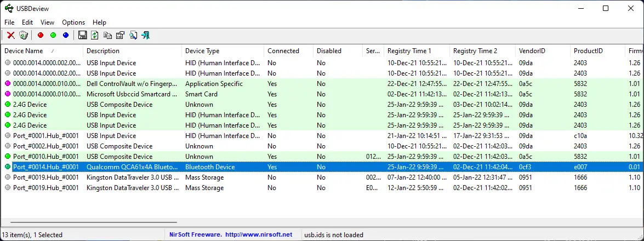Open the File menu

pos(9,22)
